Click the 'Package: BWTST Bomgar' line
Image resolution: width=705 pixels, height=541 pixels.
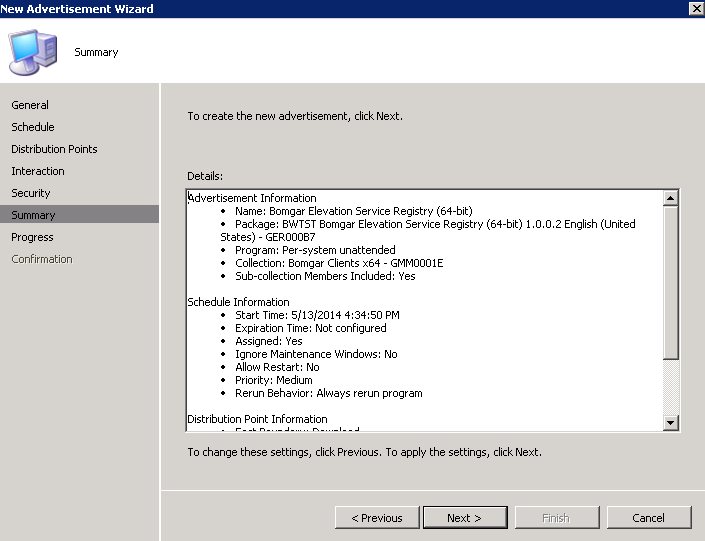click(x=428, y=230)
